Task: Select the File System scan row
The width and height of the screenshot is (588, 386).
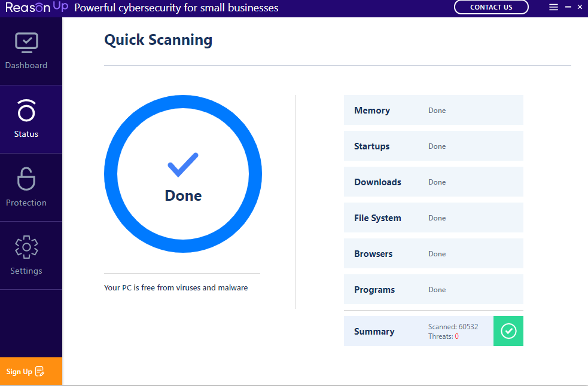Action: click(x=434, y=217)
